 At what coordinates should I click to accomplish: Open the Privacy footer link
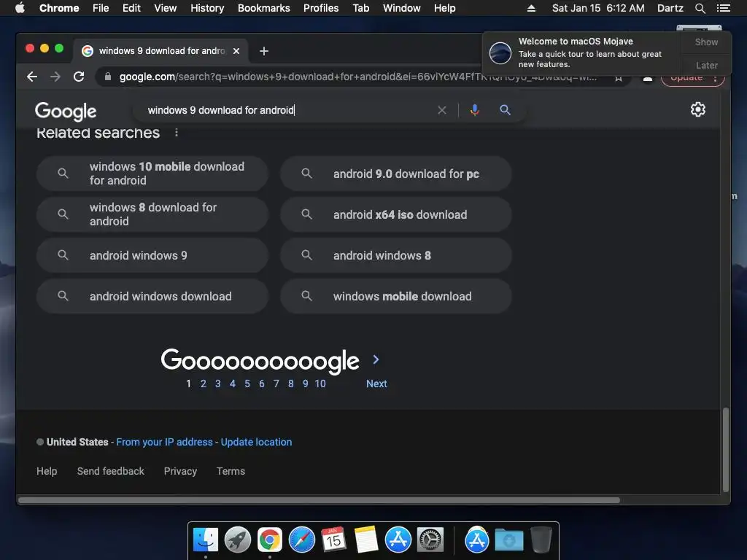click(x=180, y=471)
